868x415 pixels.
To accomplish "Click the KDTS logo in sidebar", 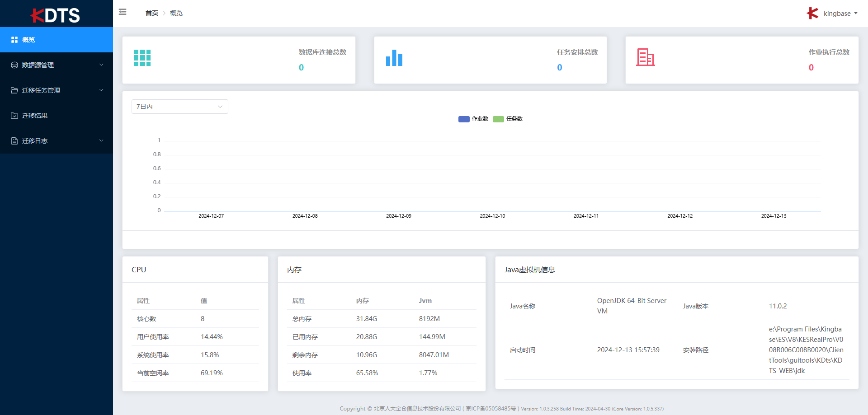I will [56, 15].
